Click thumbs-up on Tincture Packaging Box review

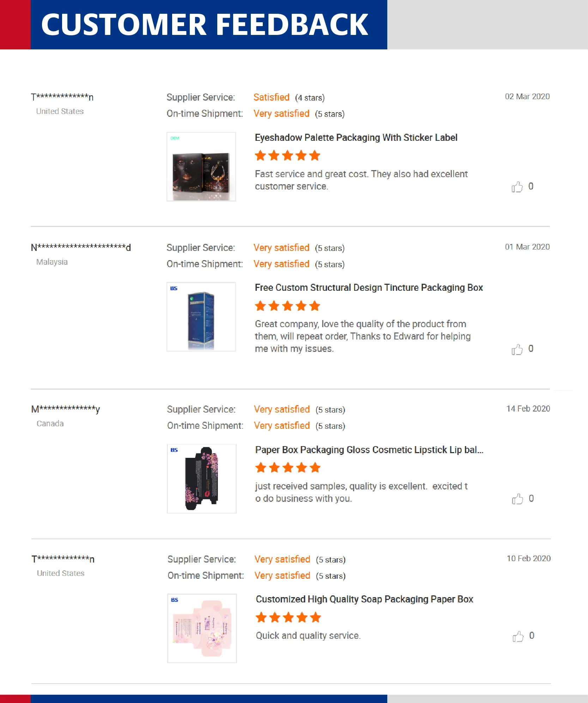click(x=517, y=349)
